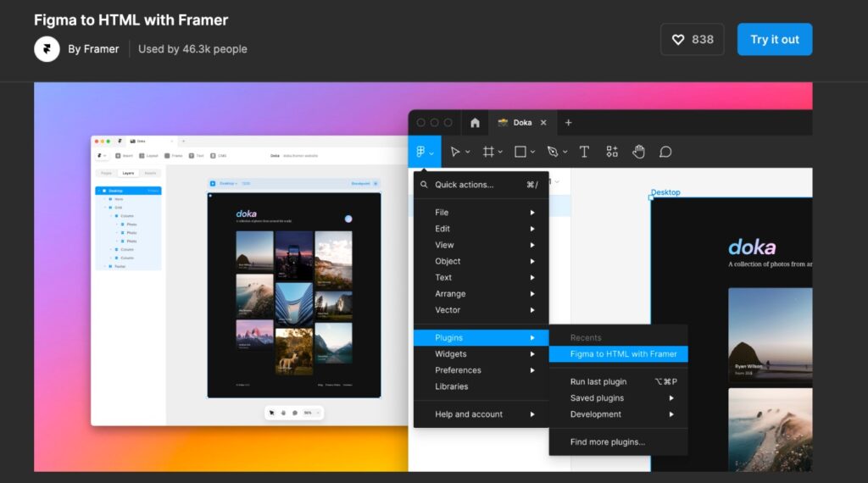Image resolution: width=868 pixels, height=483 pixels.
Task: Click the Home icon in tab bar
Action: click(x=475, y=123)
